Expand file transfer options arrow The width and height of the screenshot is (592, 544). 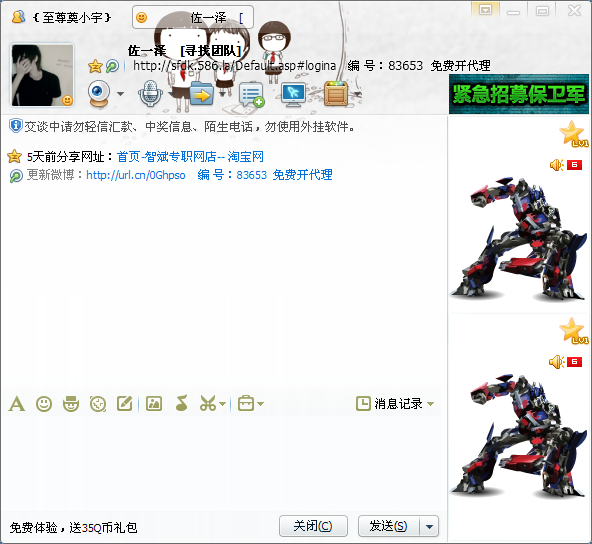[222, 94]
